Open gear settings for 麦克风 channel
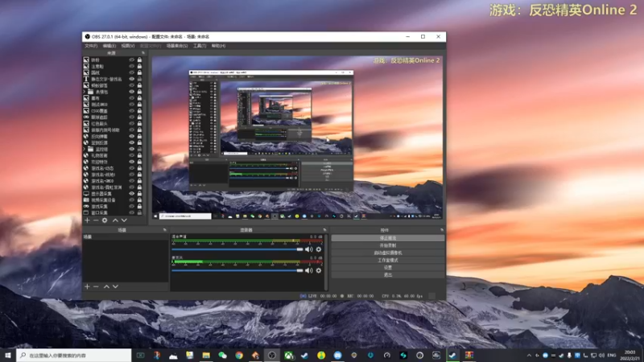Viewport: 644px width, 362px height. pos(319,270)
